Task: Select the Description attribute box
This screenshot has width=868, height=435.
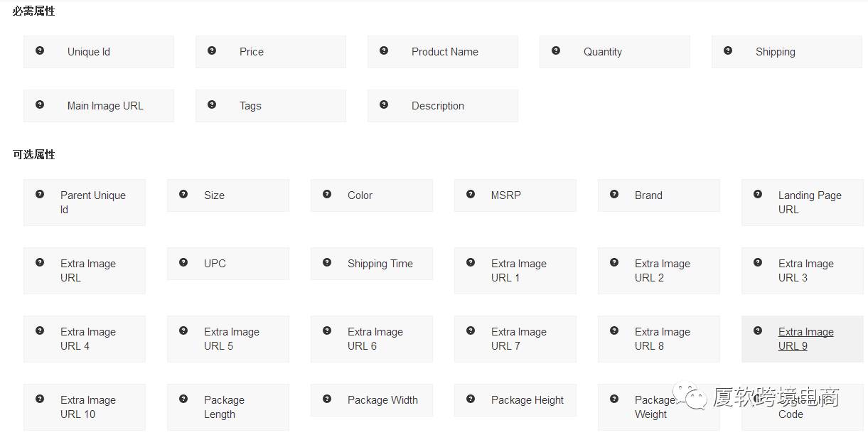Action: tap(442, 106)
